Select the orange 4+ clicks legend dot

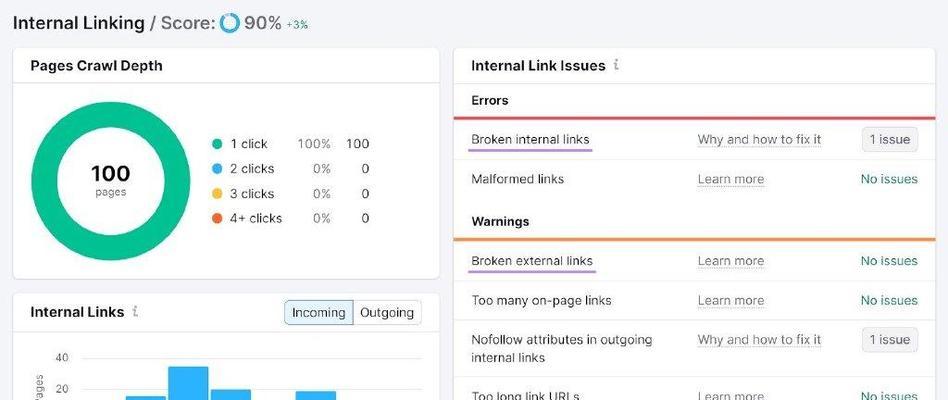tap(217, 218)
